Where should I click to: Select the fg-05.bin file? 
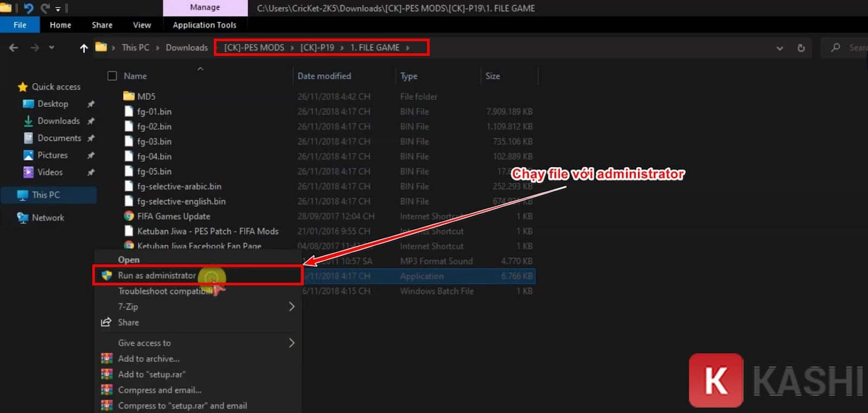point(154,171)
